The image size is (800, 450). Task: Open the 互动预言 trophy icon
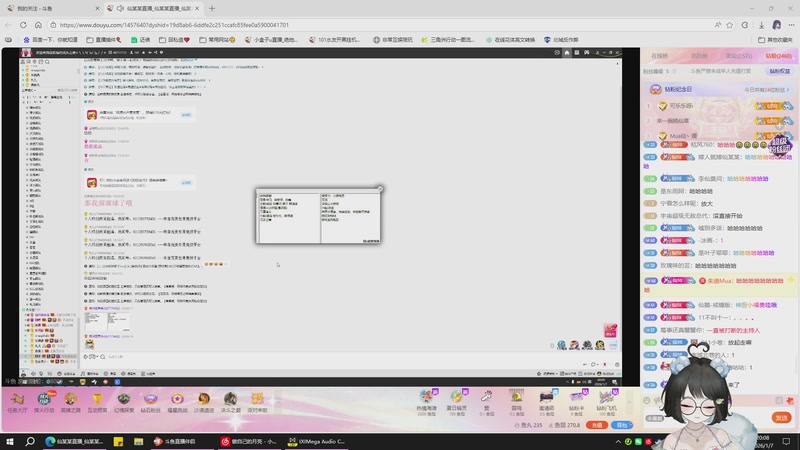click(x=97, y=402)
